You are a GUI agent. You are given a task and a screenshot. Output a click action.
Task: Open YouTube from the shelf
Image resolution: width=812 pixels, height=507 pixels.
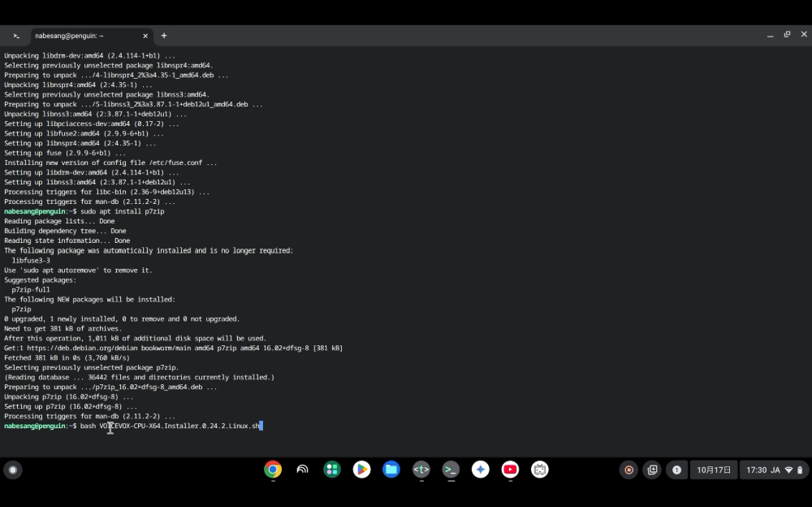click(510, 470)
